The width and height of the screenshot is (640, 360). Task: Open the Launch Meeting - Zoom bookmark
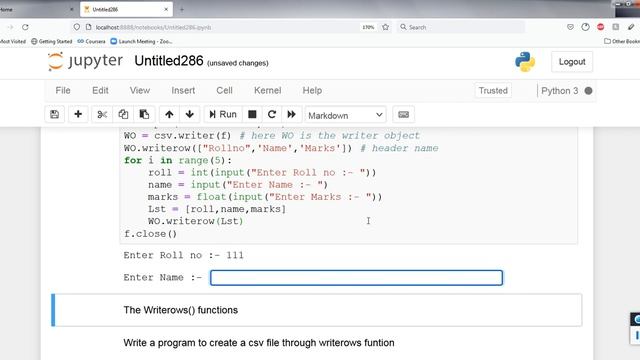pos(141,41)
